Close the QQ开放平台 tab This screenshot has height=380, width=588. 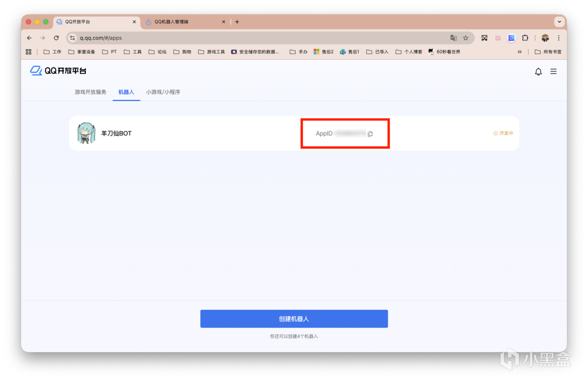[x=135, y=22]
